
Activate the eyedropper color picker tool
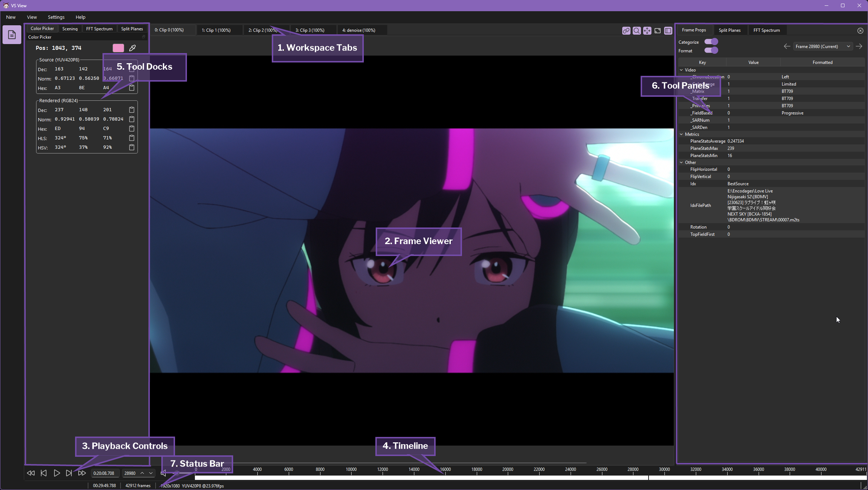point(132,48)
